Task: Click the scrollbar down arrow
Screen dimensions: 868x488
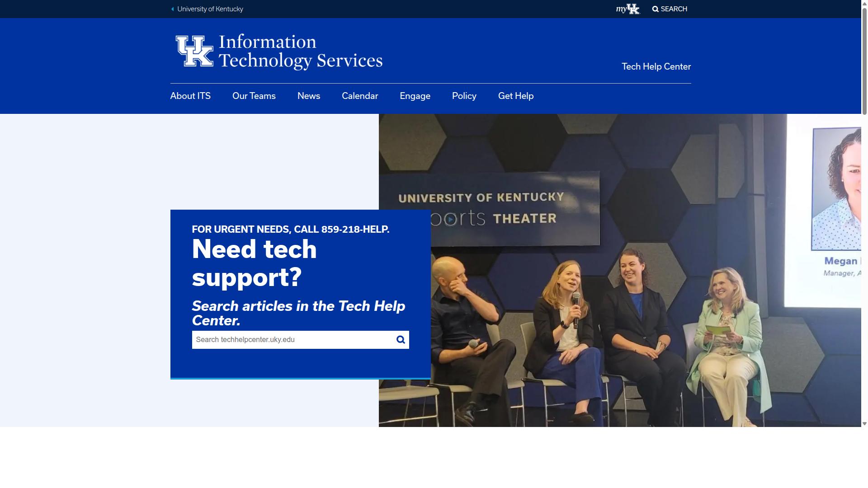Action: 864,423
